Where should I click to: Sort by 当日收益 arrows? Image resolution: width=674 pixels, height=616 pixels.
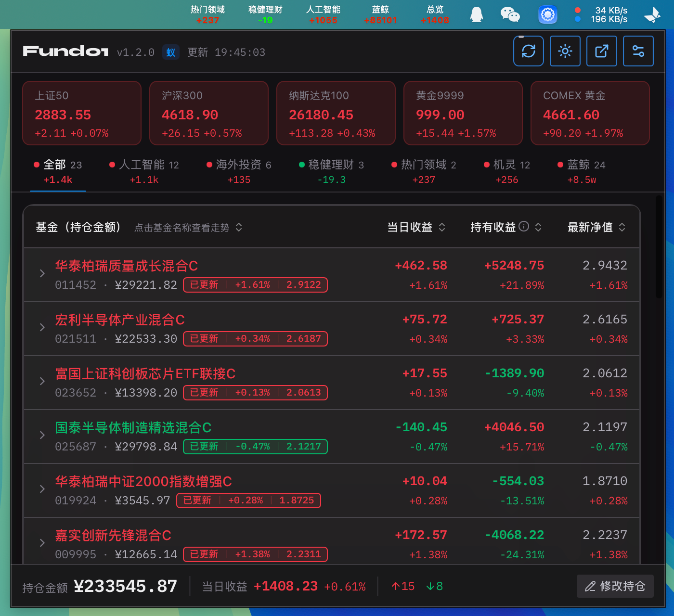(442, 227)
